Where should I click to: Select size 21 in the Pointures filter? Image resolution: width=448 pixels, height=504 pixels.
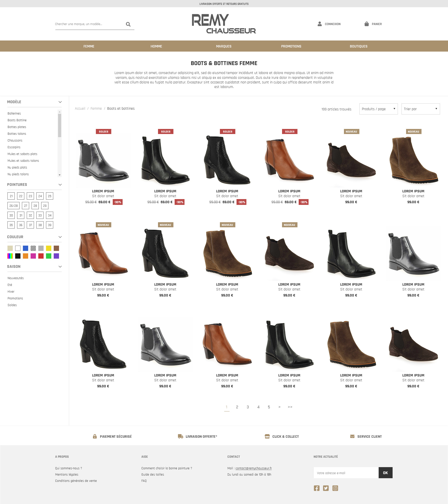11,196
